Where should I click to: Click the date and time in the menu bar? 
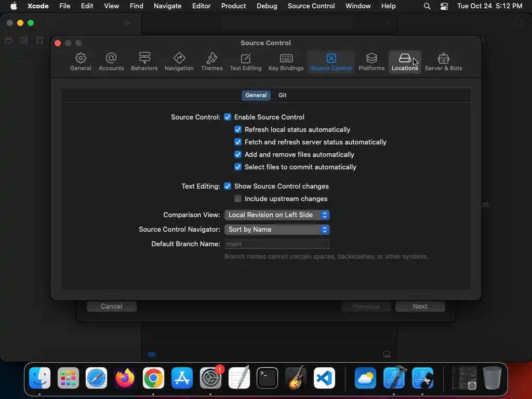(x=489, y=6)
